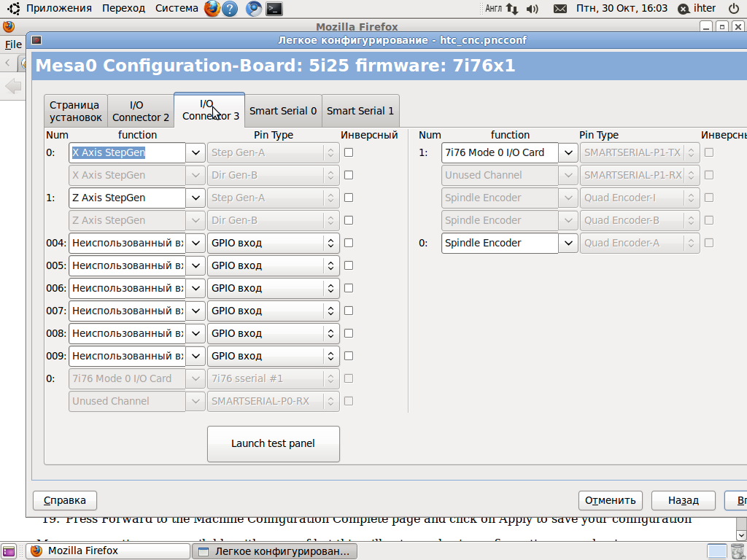747x560 pixels.
Task: Toggle invert checkbox for Z Axis Step Gen-A
Action: [349, 198]
